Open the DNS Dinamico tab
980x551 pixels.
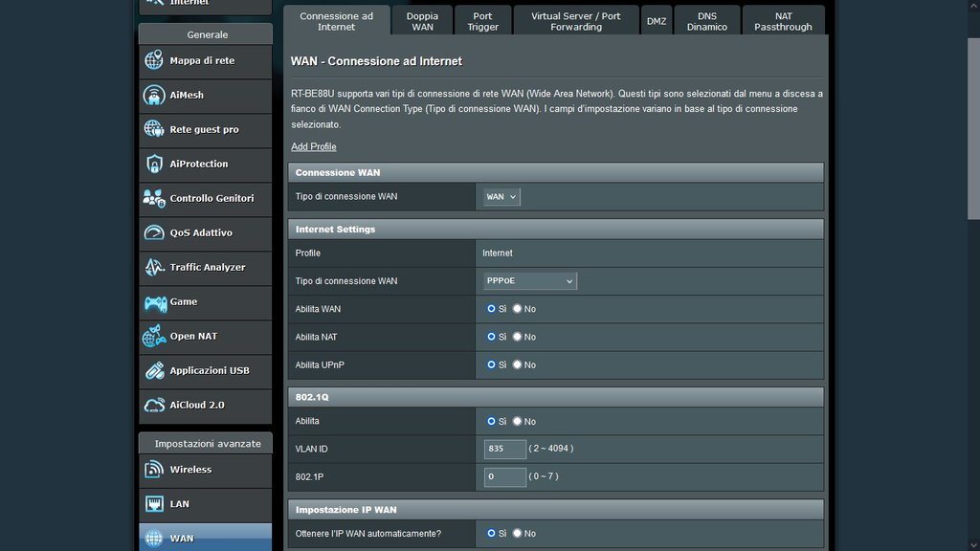pos(706,21)
